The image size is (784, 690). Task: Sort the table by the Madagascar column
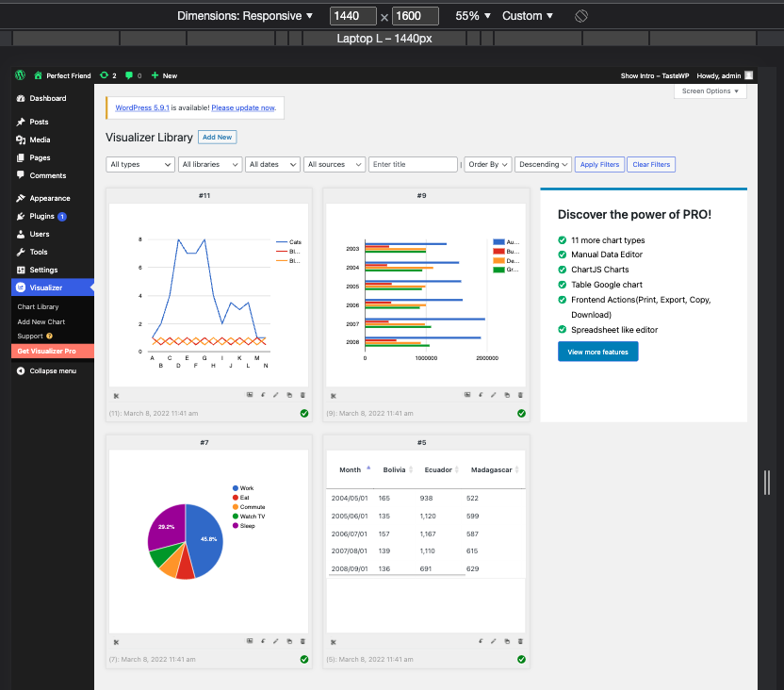492,470
